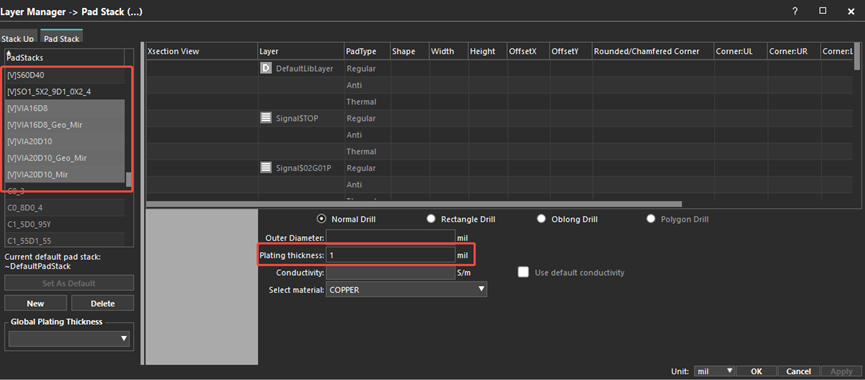Select [V]VIA16D8 pad stack

[65, 108]
